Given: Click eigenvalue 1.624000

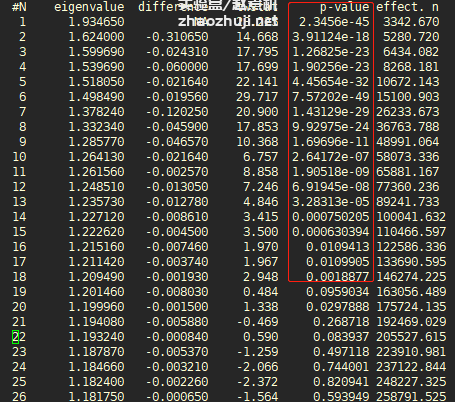Looking at the screenshot, I should click(96, 37).
